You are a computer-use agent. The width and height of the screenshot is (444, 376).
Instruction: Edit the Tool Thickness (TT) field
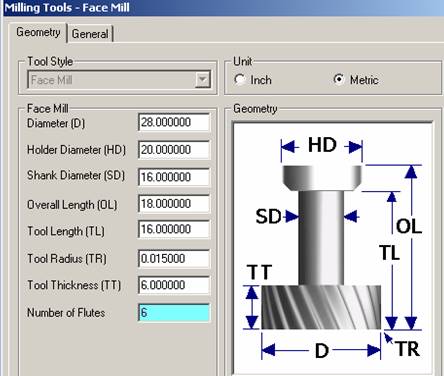point(174,285)
